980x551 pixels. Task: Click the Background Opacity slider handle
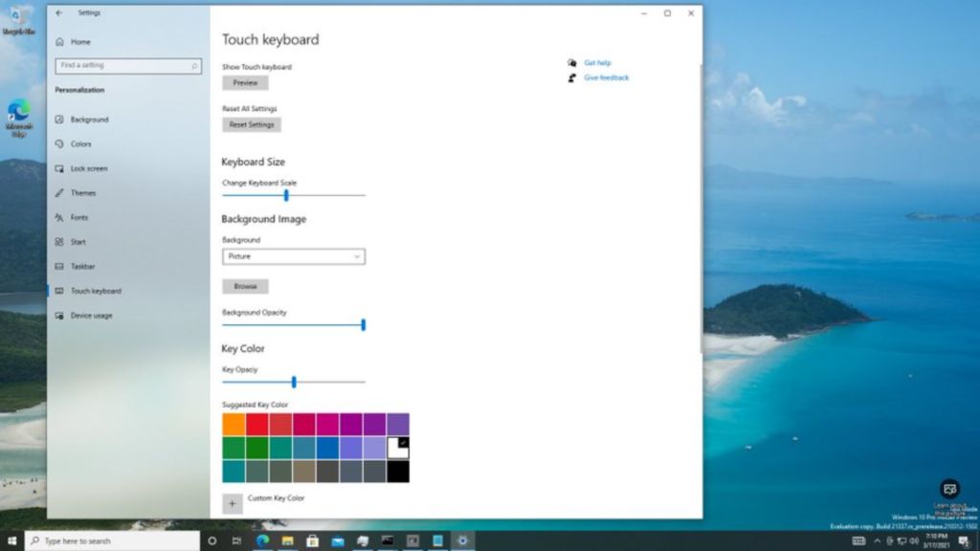[x=363, y=325]
